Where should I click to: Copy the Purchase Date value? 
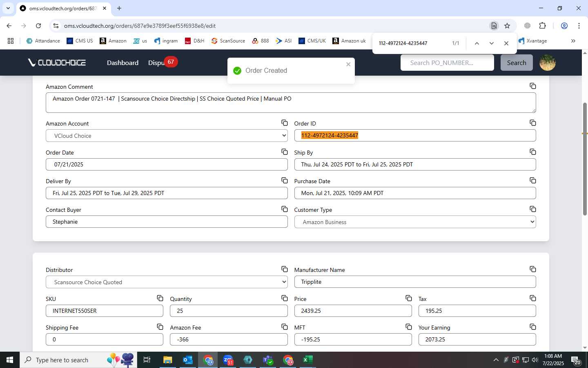pos(533,180)
